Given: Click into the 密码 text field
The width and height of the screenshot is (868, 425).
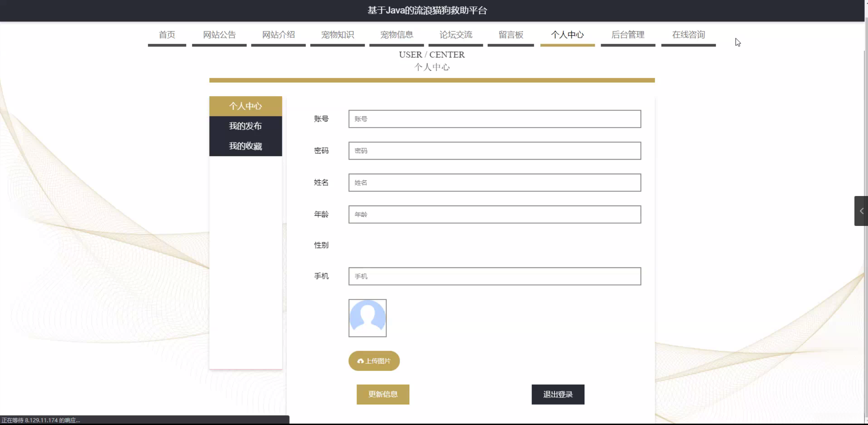Looking at the screenshot, I should (494, 151).
